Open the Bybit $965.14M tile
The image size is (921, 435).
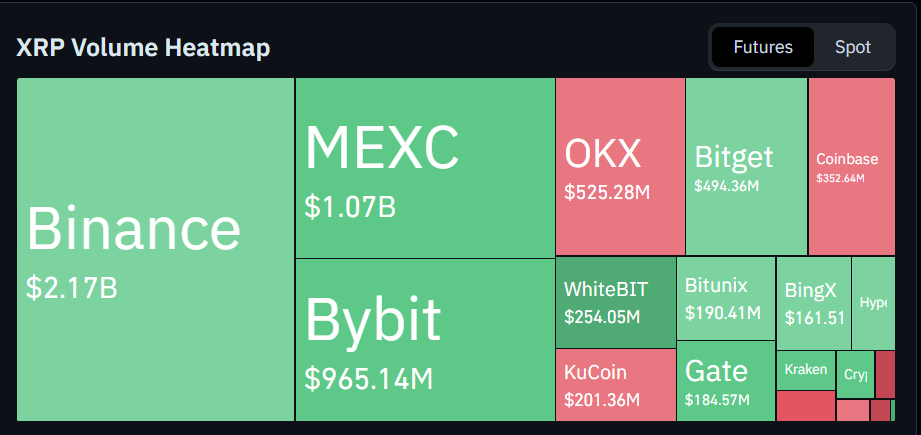(x=424, y=340)
